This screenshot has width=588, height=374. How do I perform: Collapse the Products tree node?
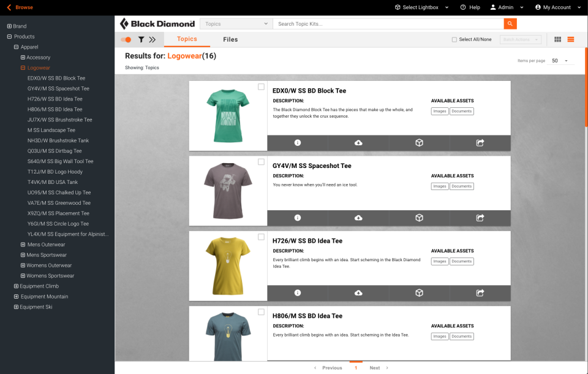[9, 36]
